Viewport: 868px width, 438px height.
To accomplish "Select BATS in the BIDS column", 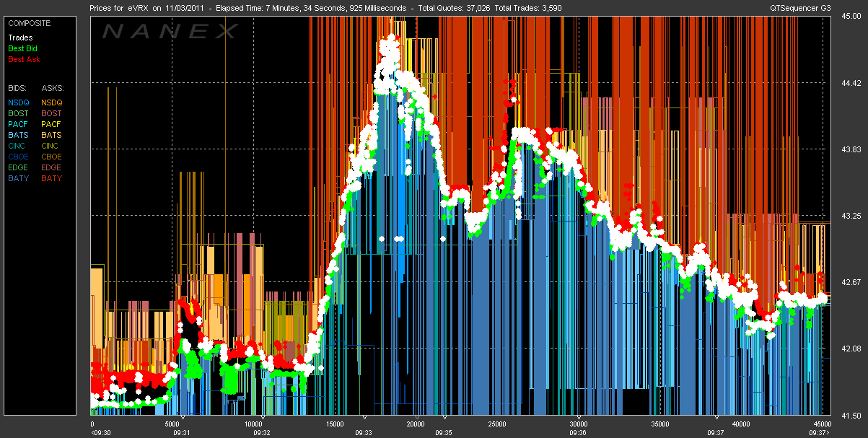I will [x=18, y=135].
